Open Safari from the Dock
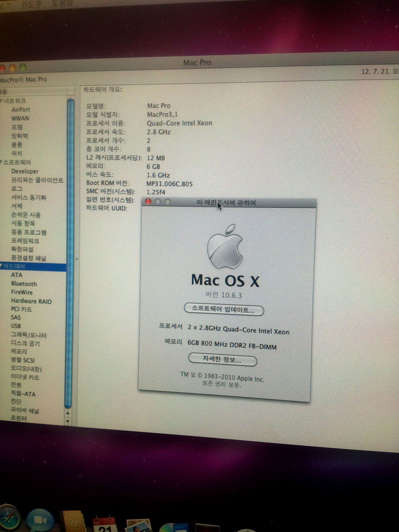Image resolution: width=399 pixels, height=532 pixels. click(x=9, y=519)
